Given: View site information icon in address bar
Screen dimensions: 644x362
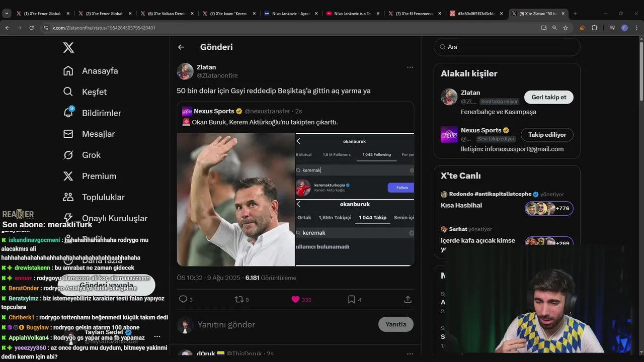Looking at the screenshot, I should click(x=46, y=28).
